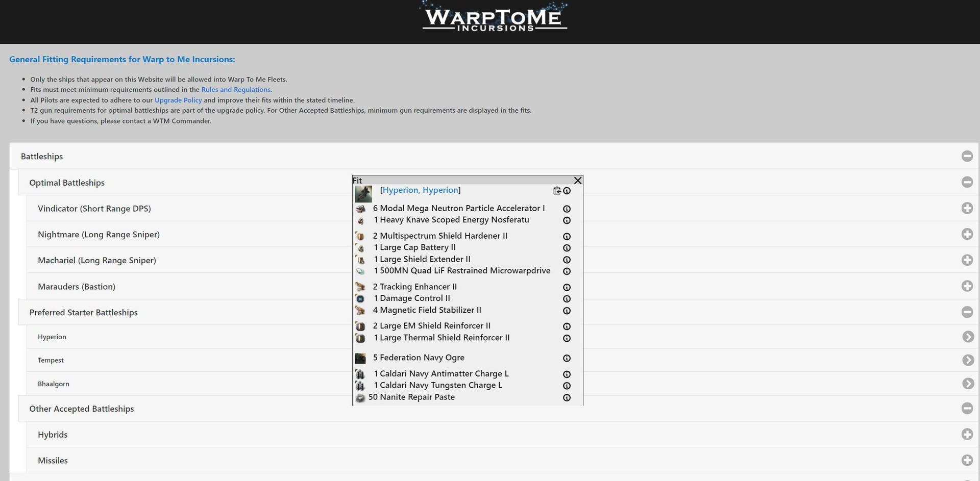Collapse the Other Accepted Battleships section
This screenshot has width=980, height=481.
(x=967, y=408)
